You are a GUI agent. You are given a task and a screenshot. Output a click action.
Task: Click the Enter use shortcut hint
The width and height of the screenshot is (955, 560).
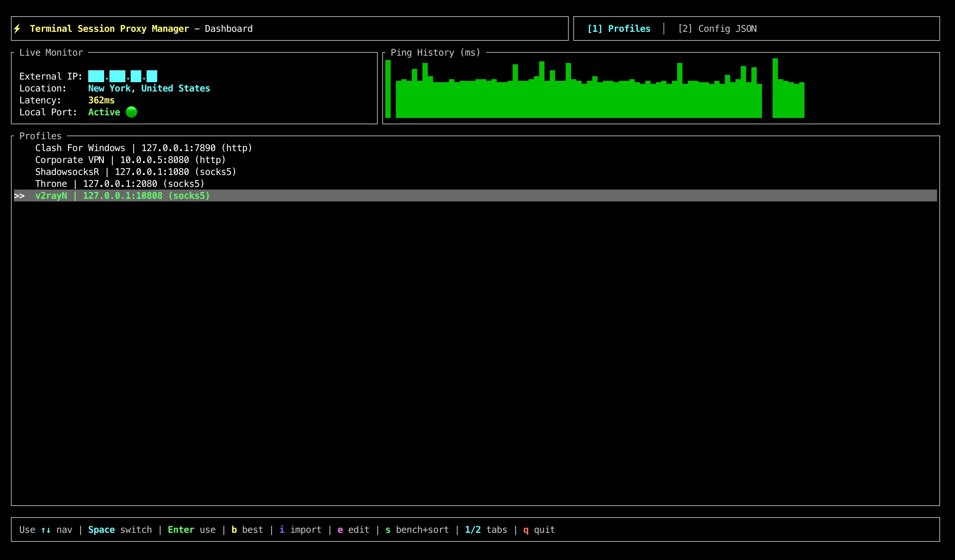192,530
